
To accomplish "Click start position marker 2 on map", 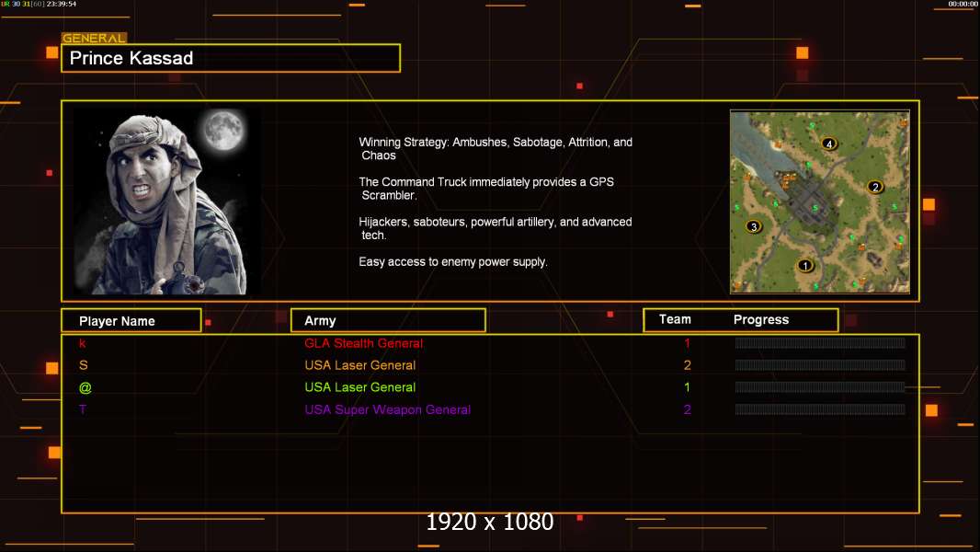I will tap(875, 187).
